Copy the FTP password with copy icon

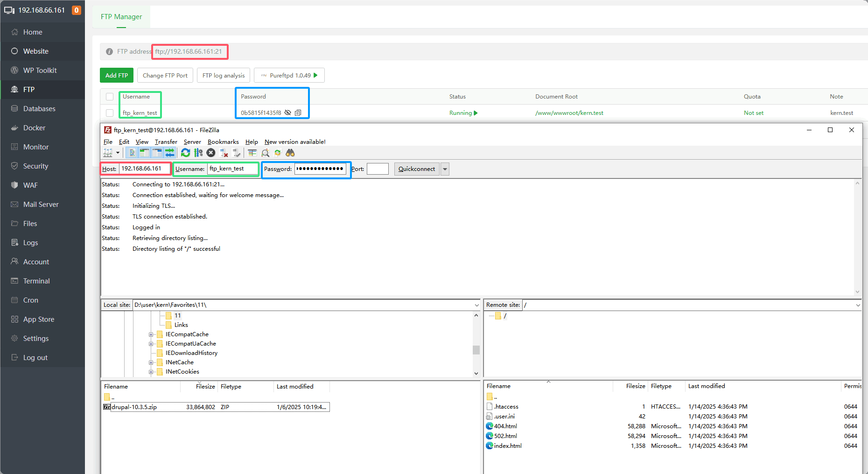[298, 113]
